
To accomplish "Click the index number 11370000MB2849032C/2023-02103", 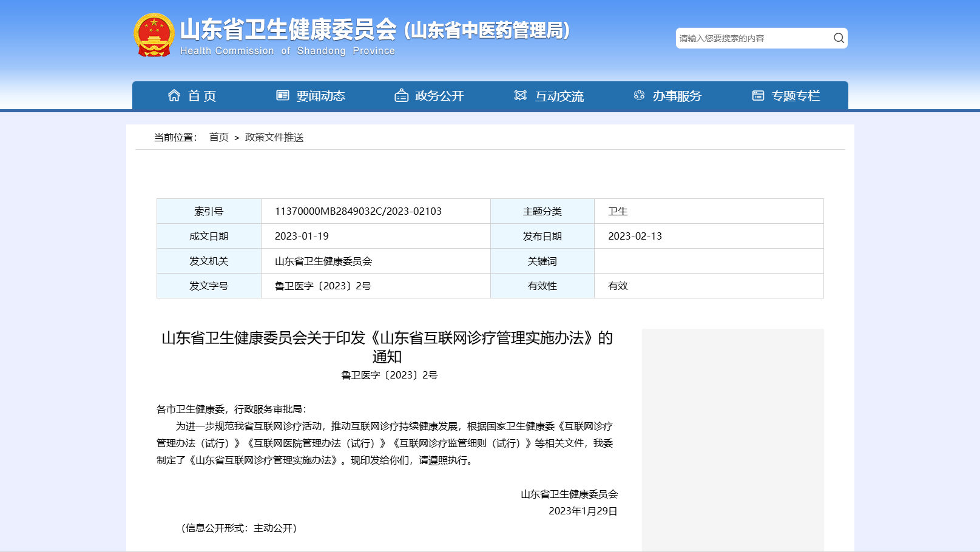I will tap(358, 211).
